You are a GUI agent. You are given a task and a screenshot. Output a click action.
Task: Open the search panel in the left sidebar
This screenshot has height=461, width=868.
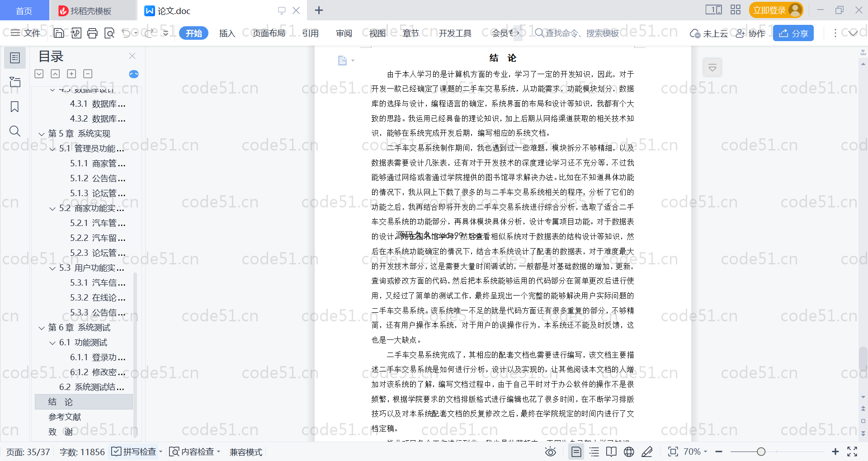tap(15, 131)
